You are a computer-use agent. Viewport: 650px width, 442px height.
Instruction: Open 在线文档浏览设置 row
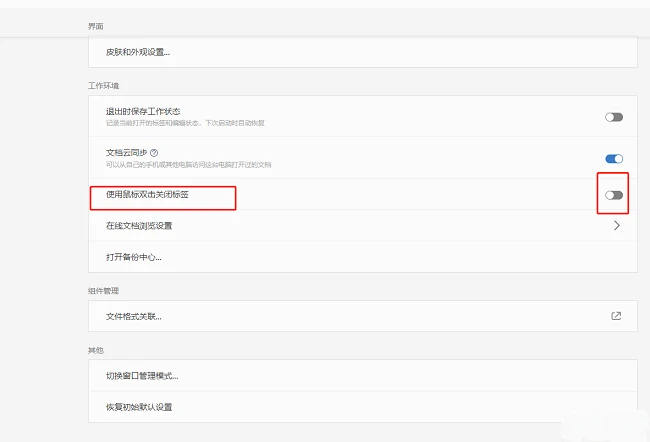[x=363, y=226]
